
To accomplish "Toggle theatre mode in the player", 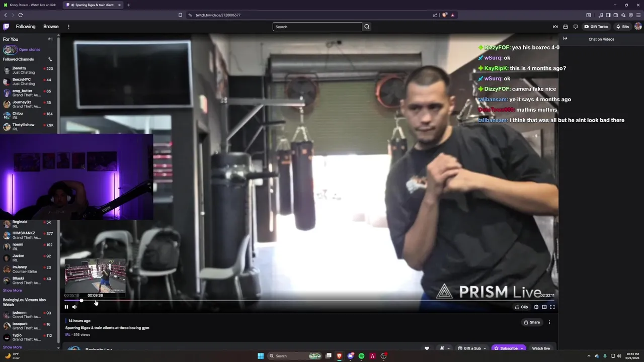I will pos(544,307).
